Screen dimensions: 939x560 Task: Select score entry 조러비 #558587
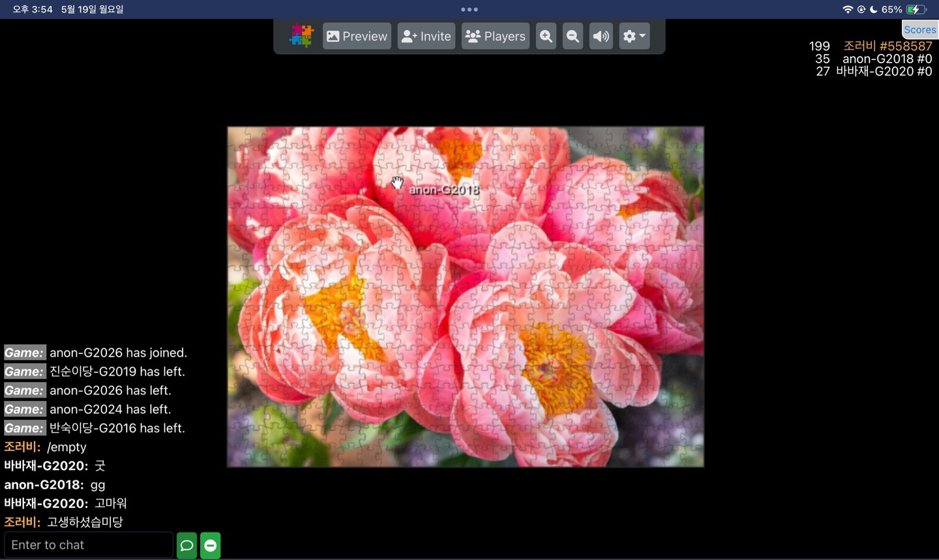pos(887,46)
